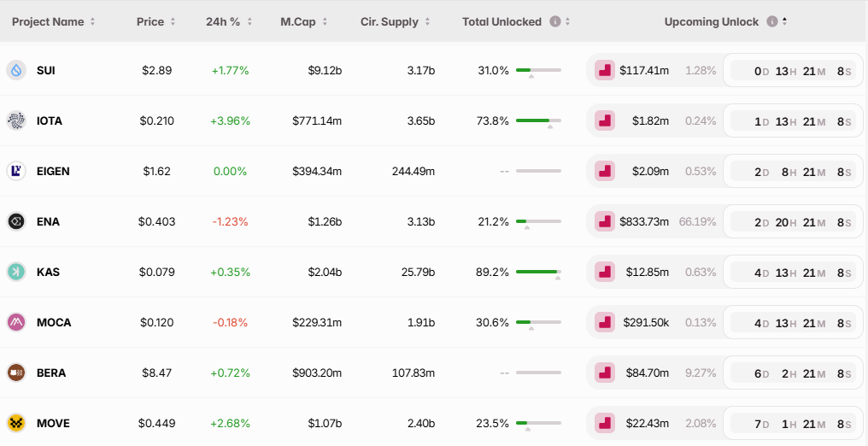Click the Upcoming Unlock info icon
The height and width of the screenshot is (446, 868).
(x=771, y=21)
